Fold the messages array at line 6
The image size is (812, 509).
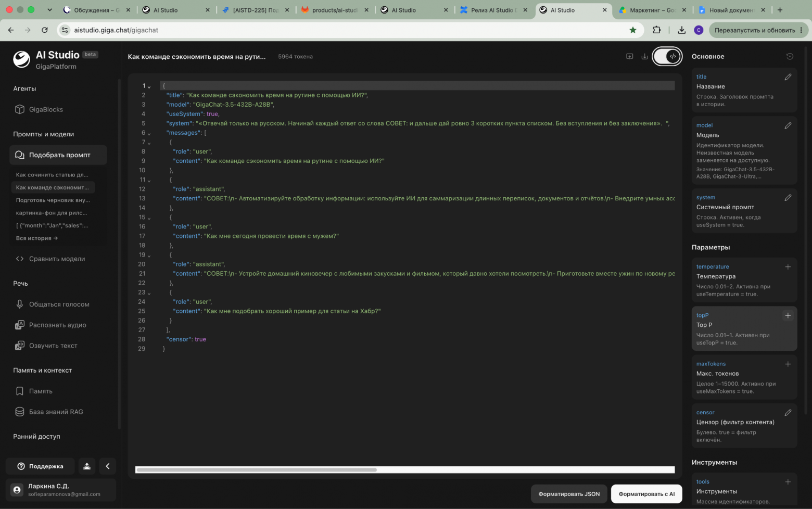point(149,133)
